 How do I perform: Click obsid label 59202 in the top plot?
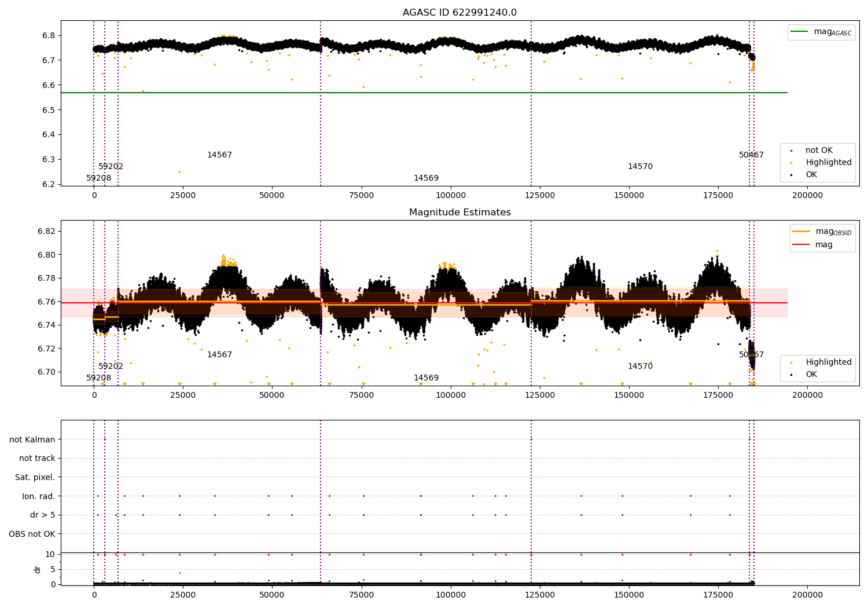111,167
